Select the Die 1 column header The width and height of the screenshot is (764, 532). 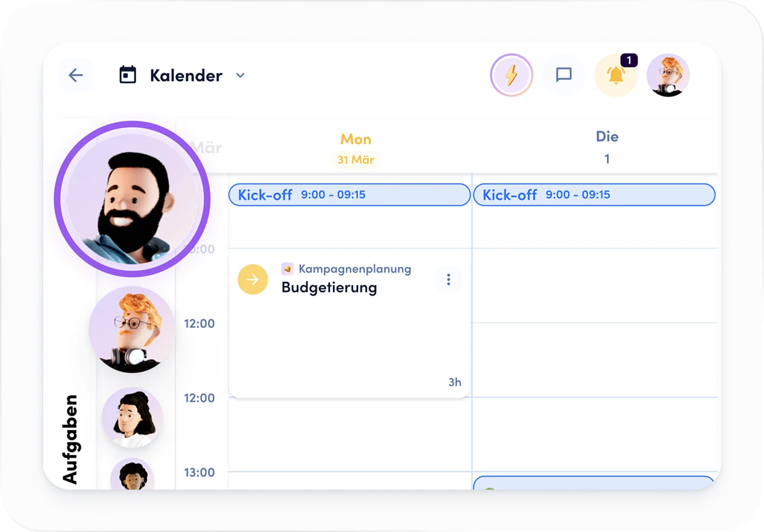coord(607,147)
